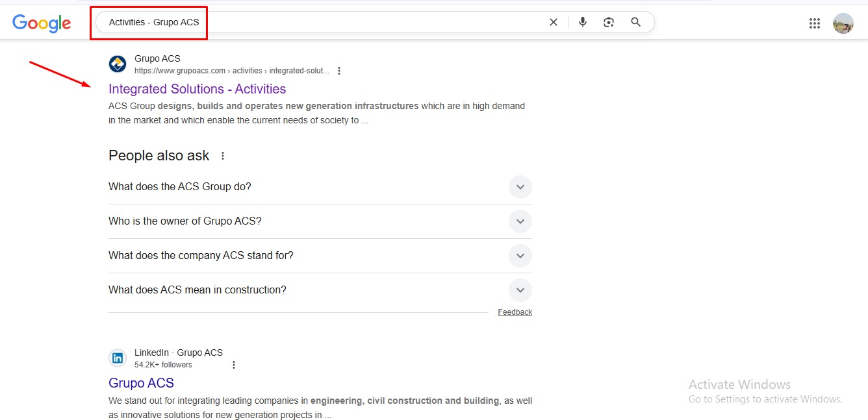
Task: Click the Google logo
Action: point(42,23)
